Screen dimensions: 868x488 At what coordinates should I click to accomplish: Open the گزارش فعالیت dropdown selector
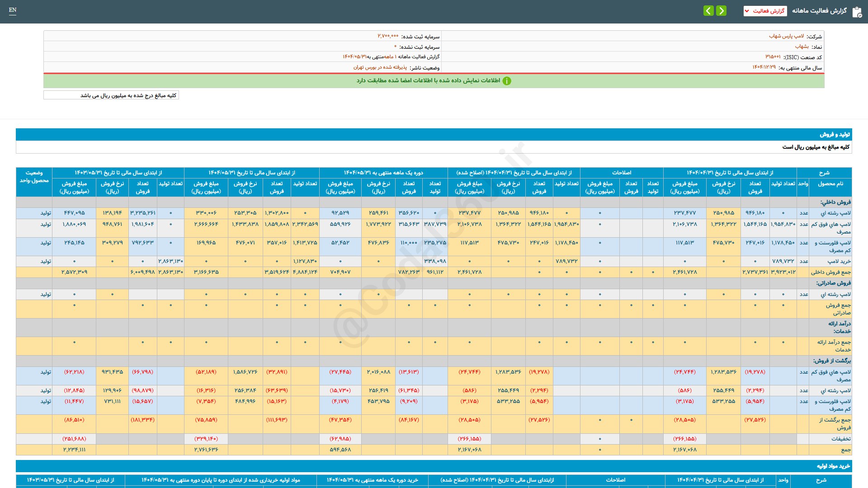[765, 11]
